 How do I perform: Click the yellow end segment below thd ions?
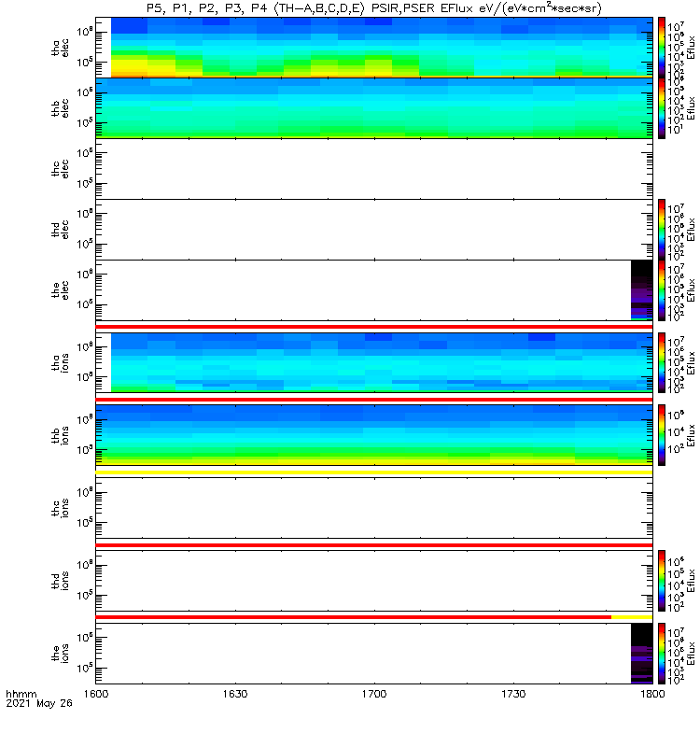(632, 617)
